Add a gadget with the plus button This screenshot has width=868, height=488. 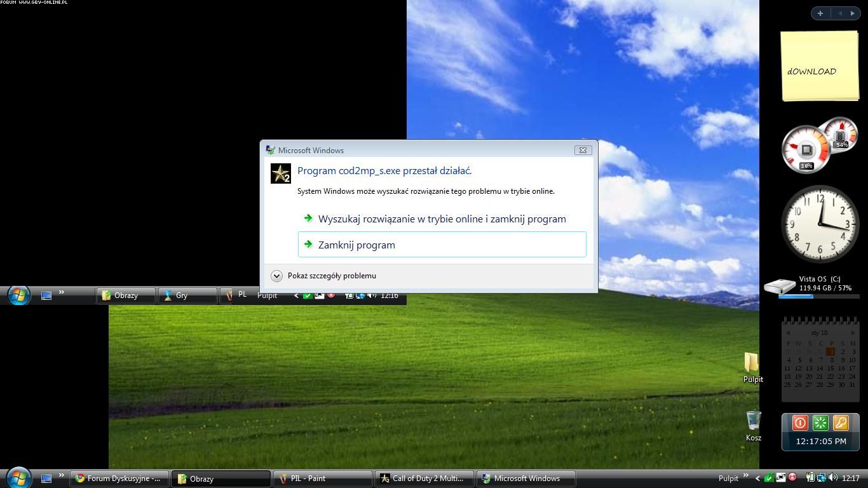pyautogui.click(x=820, y=13)
